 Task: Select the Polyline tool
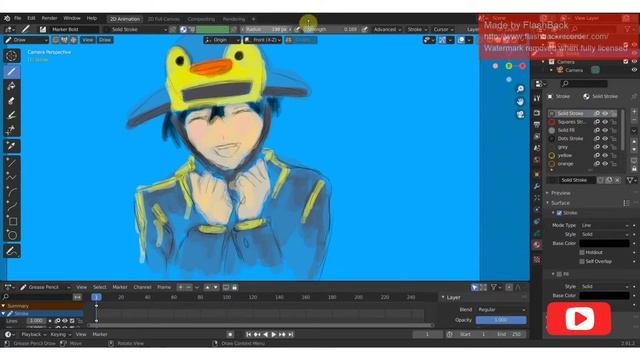point(12,177)
